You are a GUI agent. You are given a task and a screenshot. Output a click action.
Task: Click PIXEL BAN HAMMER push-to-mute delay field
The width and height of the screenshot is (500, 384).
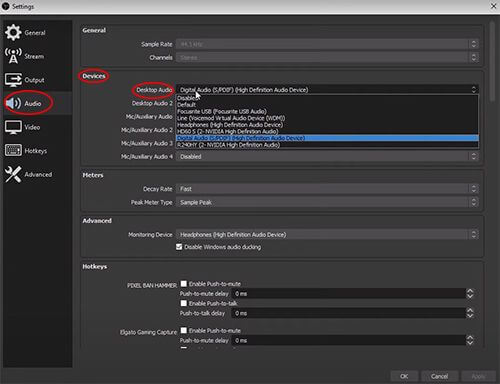click(x=349, y=294)
